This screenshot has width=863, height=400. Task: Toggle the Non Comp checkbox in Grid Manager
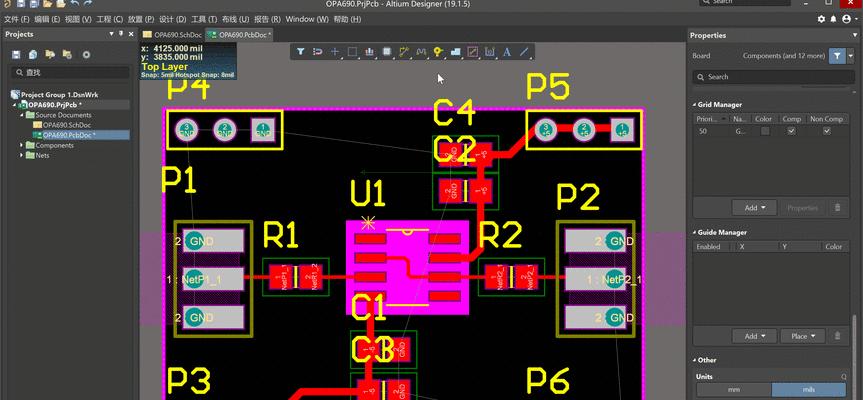click(826, 131)
